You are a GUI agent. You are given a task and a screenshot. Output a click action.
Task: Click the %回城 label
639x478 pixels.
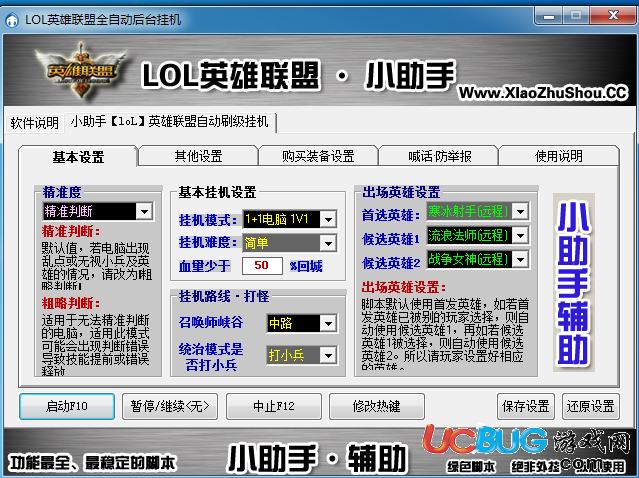tap(306, 266)
